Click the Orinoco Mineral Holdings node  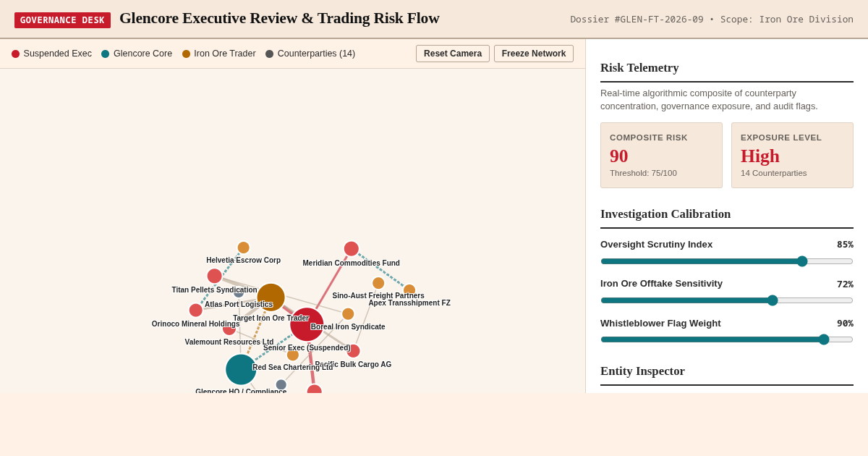pyautogui.click(x=196, y=310)
